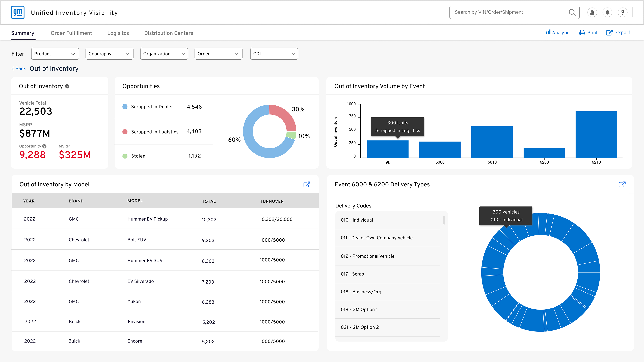Screen dimensions: 644x362
Task: Open the user profile icon
Action: tap(592, 13)
